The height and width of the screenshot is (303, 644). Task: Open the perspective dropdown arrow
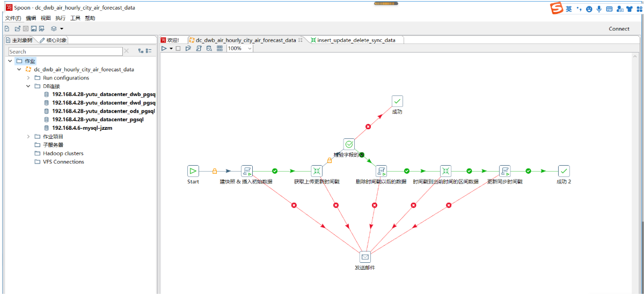(x=61, y=28)
